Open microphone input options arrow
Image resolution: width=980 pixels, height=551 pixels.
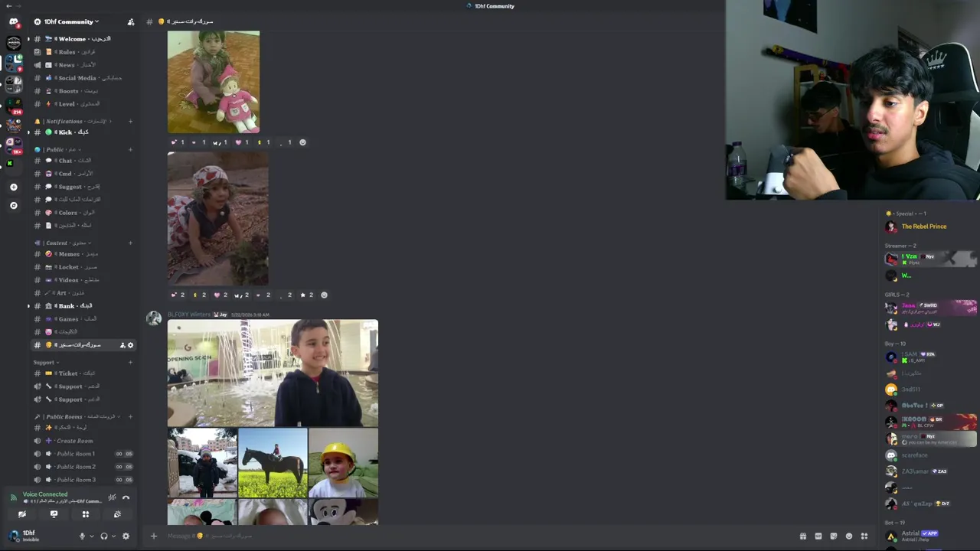(92, 536)
